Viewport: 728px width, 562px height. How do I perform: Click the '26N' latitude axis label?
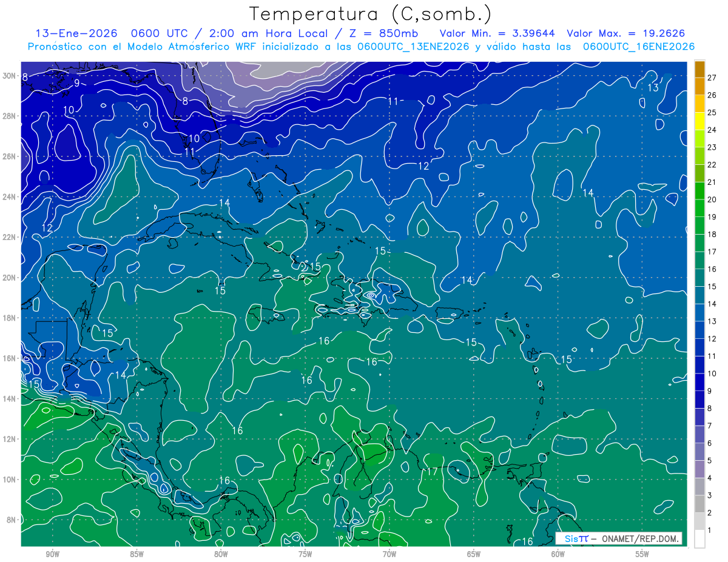[x=8, y=156]
